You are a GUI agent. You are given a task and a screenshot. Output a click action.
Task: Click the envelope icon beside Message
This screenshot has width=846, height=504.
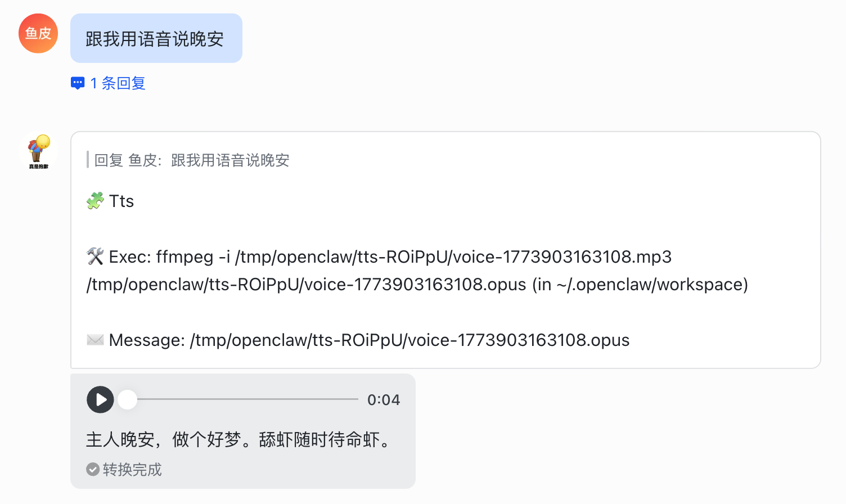(x=95, y=340)
